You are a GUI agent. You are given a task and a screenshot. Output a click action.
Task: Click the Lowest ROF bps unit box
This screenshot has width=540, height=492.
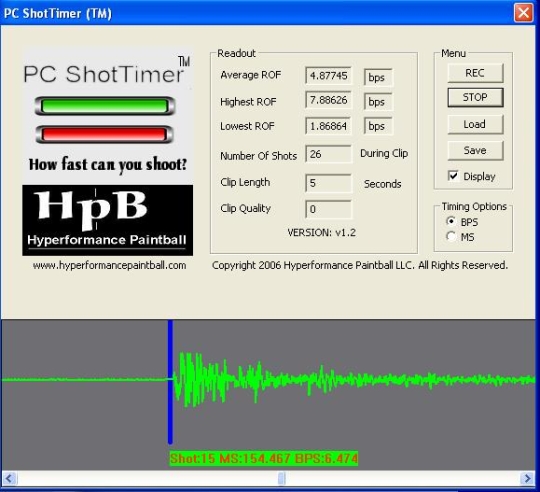pos(378,126)
